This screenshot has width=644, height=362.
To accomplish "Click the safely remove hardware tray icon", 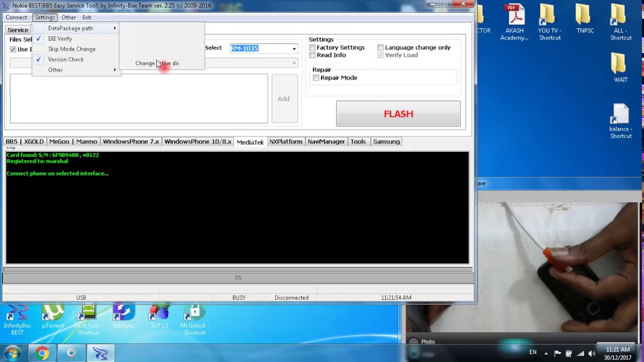I will pos(569,353).
